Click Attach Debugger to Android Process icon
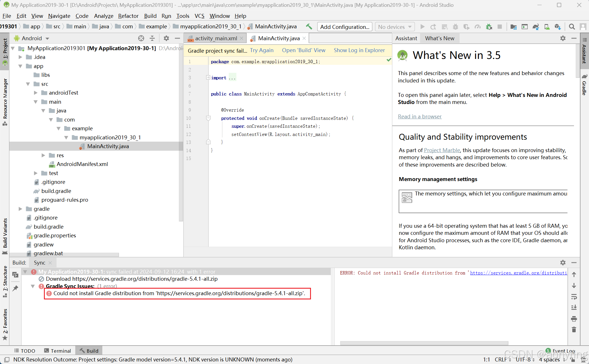589x364 pixels. pyautogui.click(x=489, y=27)
